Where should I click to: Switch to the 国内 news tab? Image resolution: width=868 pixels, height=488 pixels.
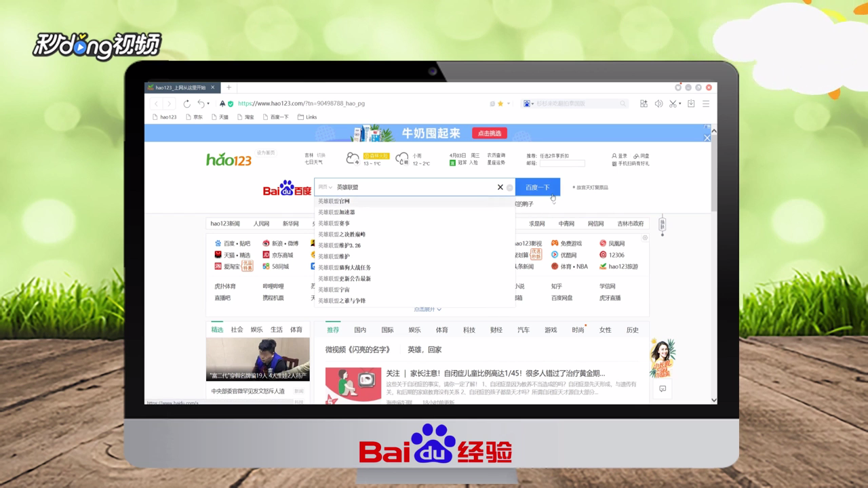(x=360, y=330)
